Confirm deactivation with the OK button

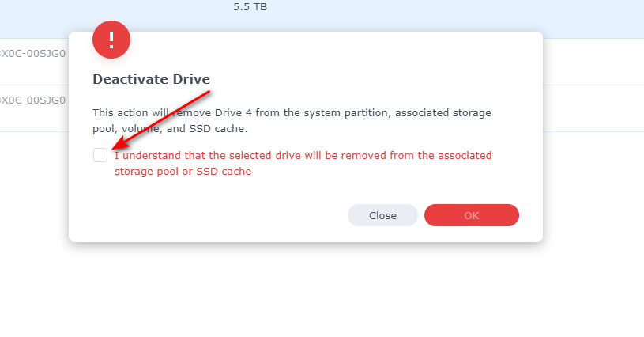pos(472,215)
